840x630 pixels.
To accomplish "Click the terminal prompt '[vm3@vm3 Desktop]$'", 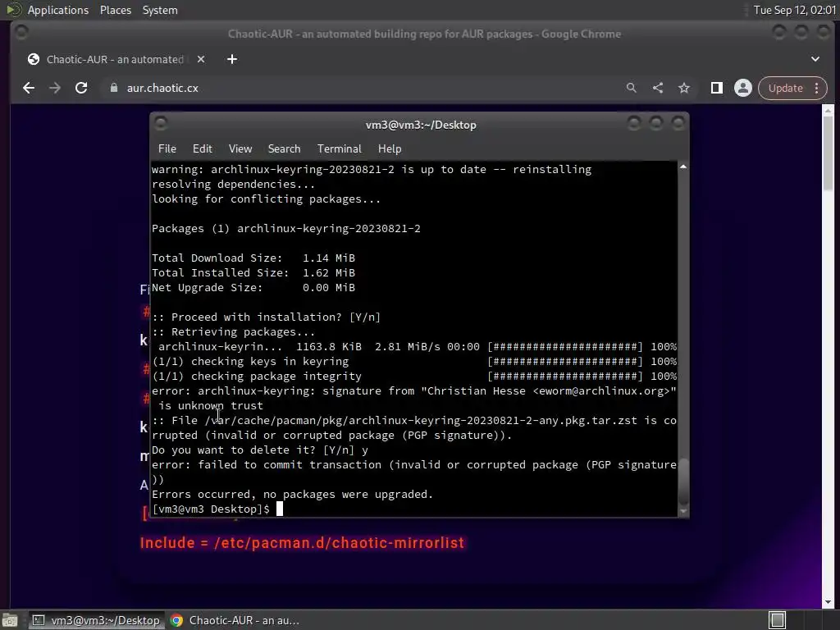I will point(211,509).
